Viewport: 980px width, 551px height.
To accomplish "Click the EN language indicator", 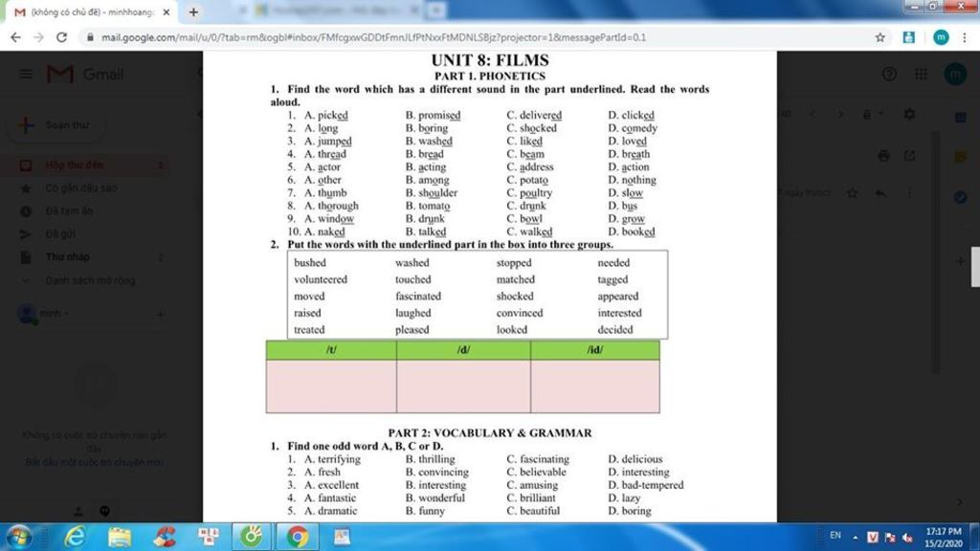I will pyautogui.click(x=835, y=536).
